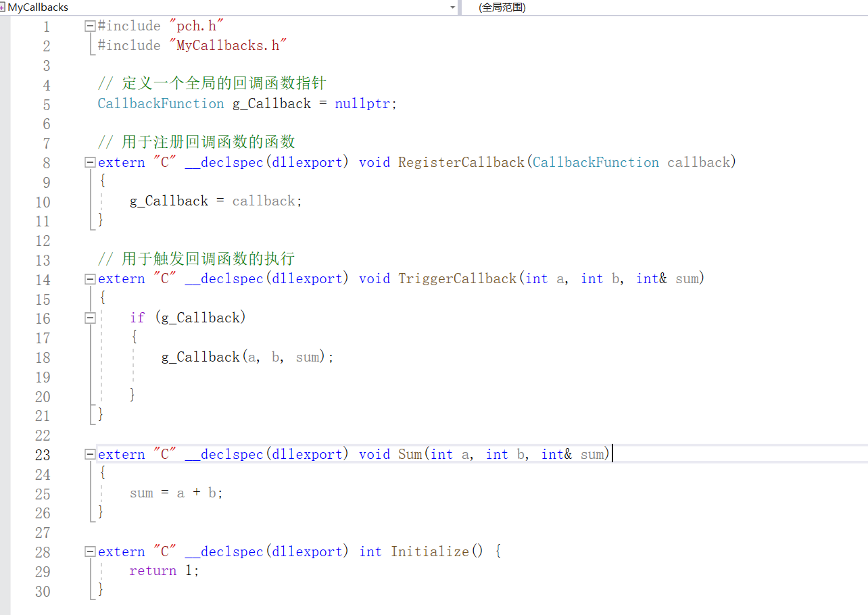Viewport: 868px width, 615px height.
Task: Click the TriggerCallback function name
Action: tap(456, 278)
